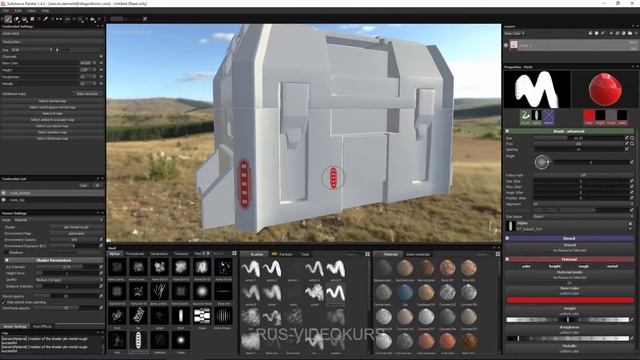Switch Brushes shelf to grid view icon
640x360 pixels.
(x=367, y=254)
